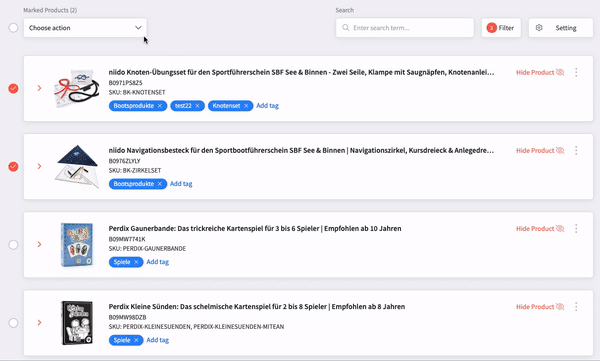Viewport: 600px width, 361px height.
Task: Click ASIN B0971PS8Z5
Action: click(x=126, y=83)
